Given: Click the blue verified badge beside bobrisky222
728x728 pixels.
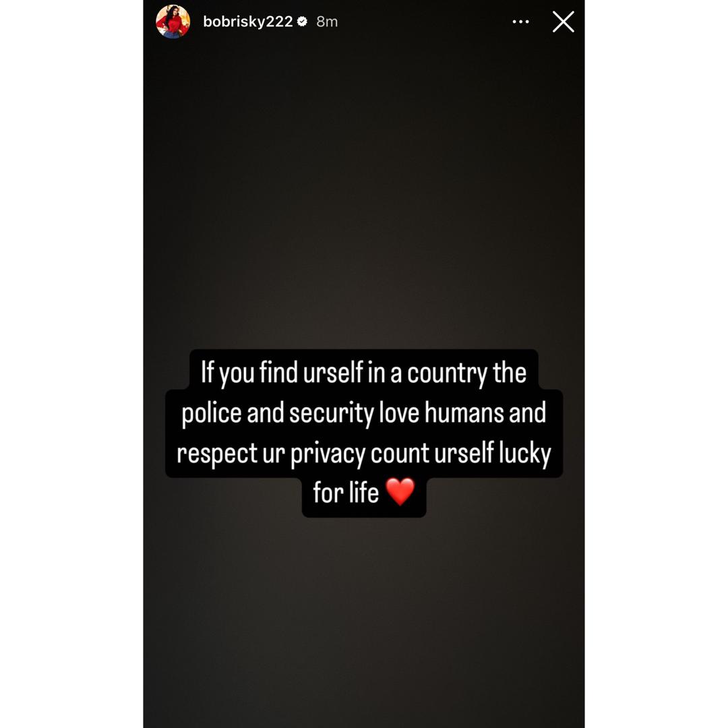Looking at the screenshot, I should [302, 22].
